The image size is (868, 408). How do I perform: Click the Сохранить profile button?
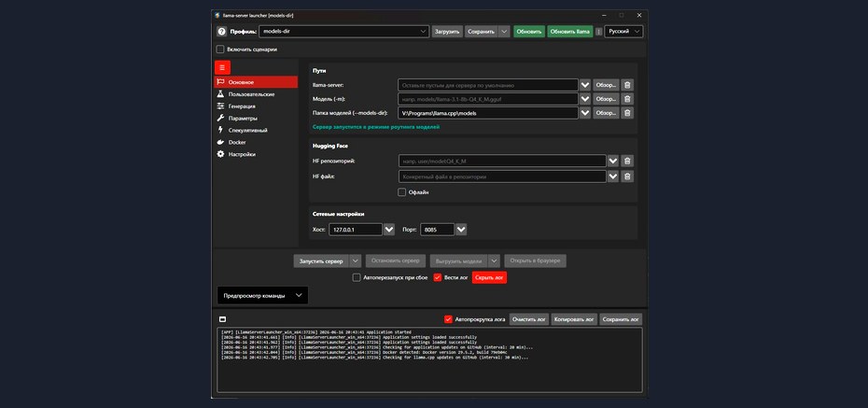[481, 32]
